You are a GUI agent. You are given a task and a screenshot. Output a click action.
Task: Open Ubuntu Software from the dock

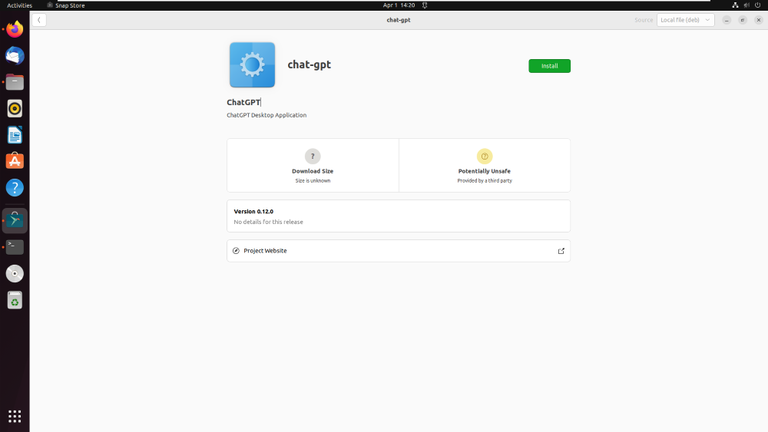15,161
